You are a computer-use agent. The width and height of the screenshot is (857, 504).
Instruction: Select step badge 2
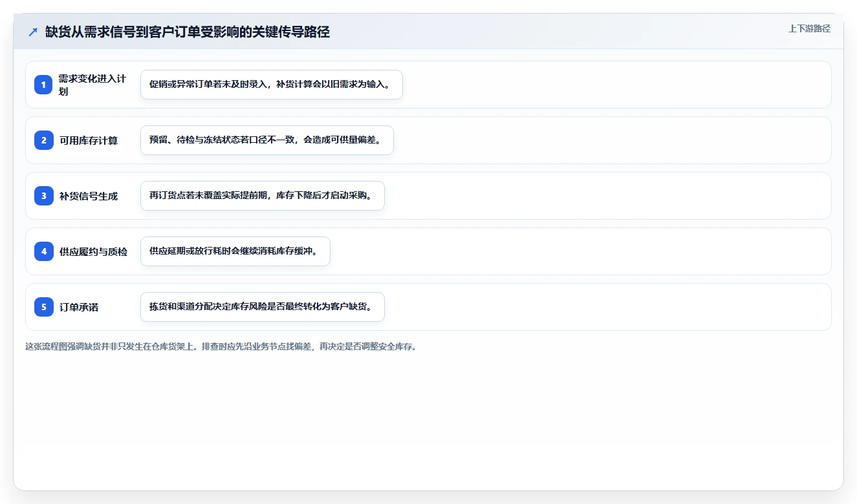point(43,140)
